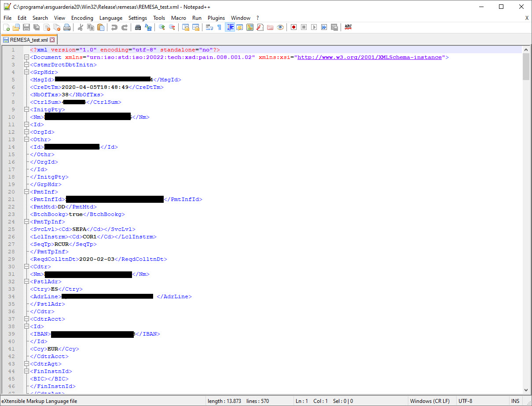Open the Folder as Workspace icon
532x406 pixels.
click(270, 27)
